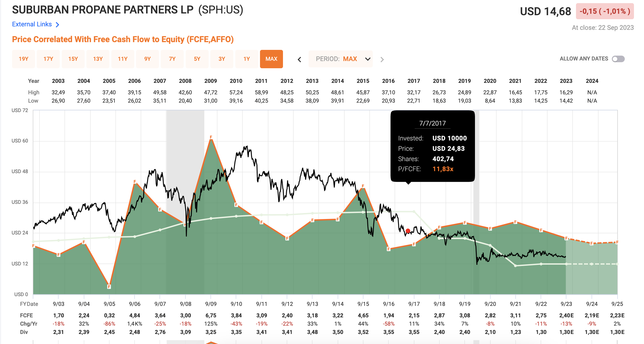This screenshot has height=344, width=644.
Task: Open the Period MAX dropdown
Action: coord(341,59)
